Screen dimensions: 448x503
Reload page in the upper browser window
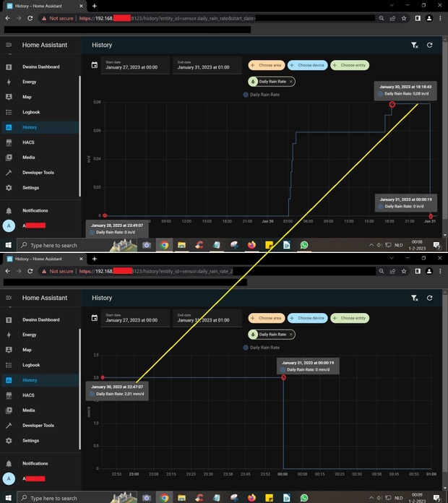tap(30, 18)
